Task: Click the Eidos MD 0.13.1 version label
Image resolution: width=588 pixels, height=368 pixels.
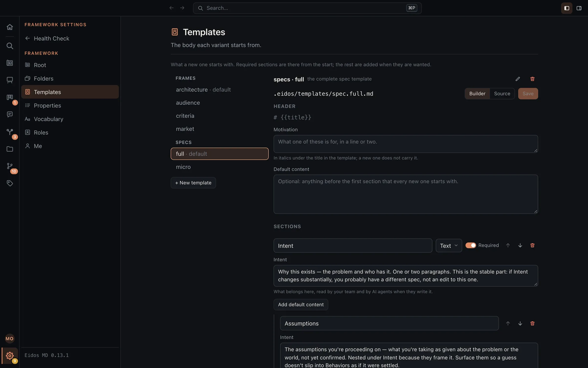Action: pos(47,355)
